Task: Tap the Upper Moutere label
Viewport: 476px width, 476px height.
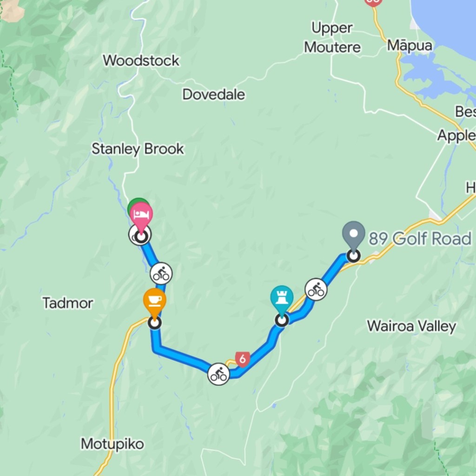Action: coord(332,38)
